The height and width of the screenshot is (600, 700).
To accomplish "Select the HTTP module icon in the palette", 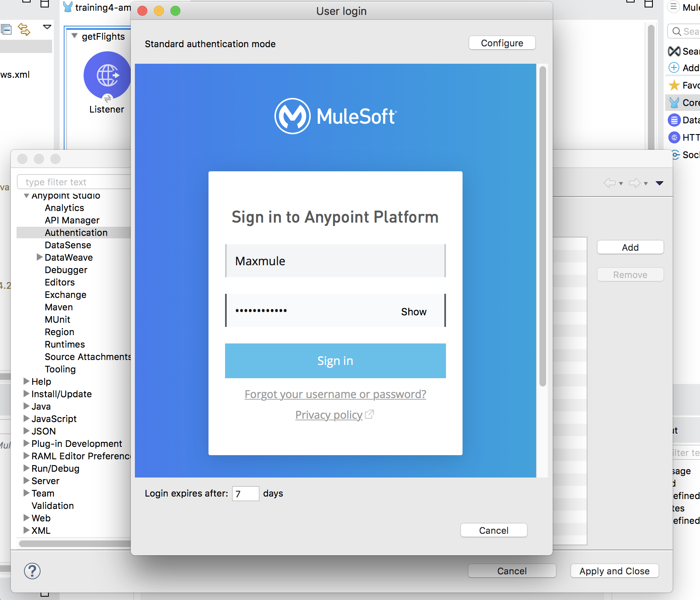I will [674, 137].
